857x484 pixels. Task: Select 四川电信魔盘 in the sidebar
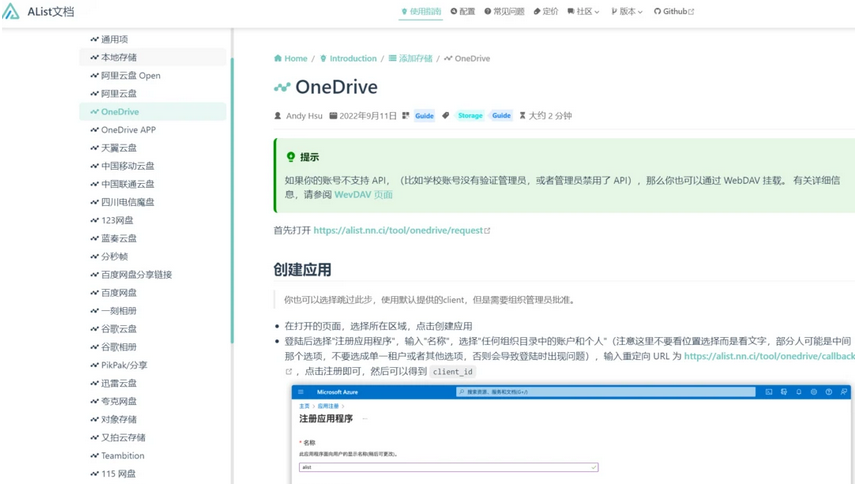point(152,202)
